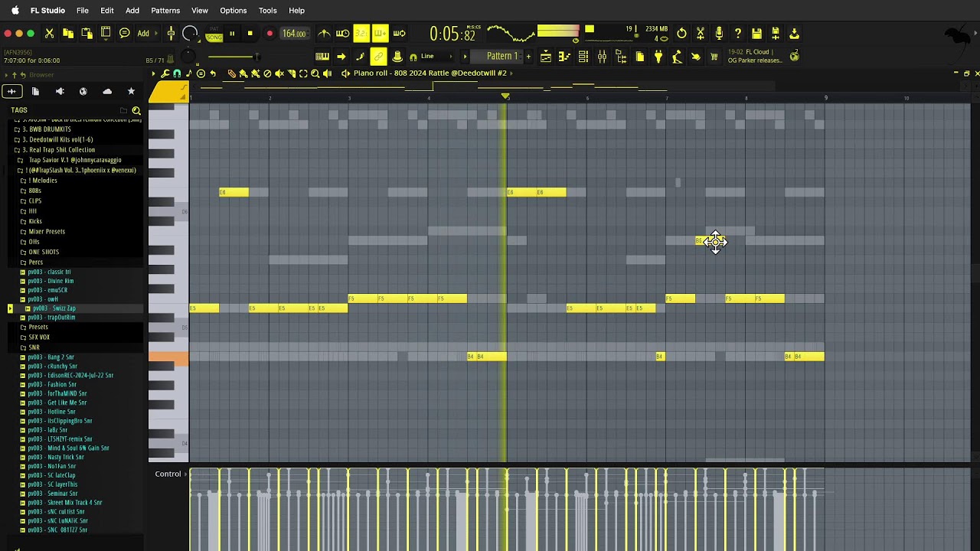Click the yellow playhead marker in timeline
This screenshot has width=980, height=551.
click(505, 96)
